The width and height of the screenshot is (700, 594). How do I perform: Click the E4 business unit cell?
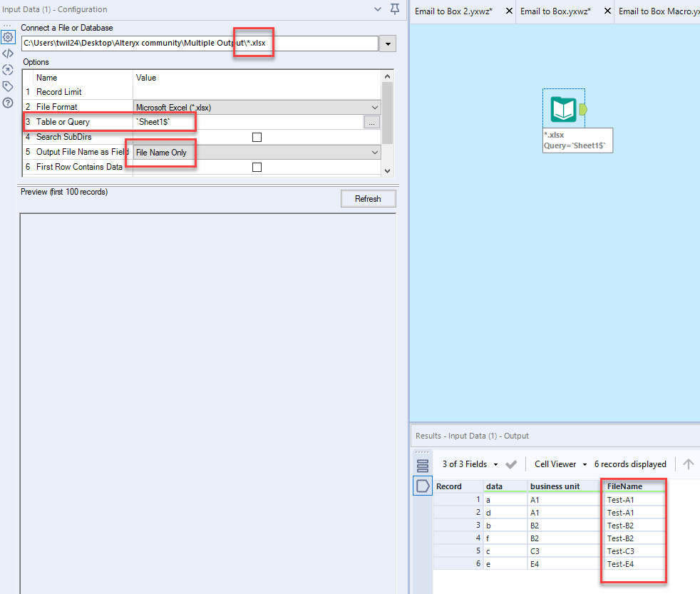(565, 564)
